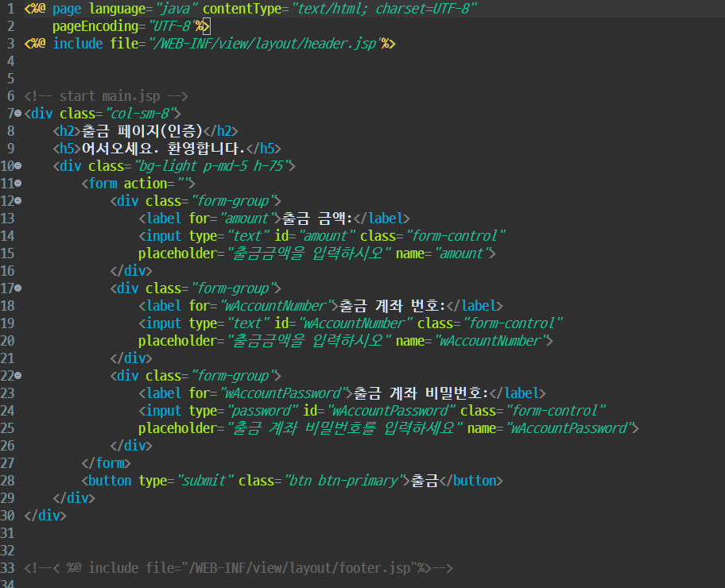Click the header.jsp include path text
Image resolution: width=725 pixels, height=588 pixels.
pos(265,44)
